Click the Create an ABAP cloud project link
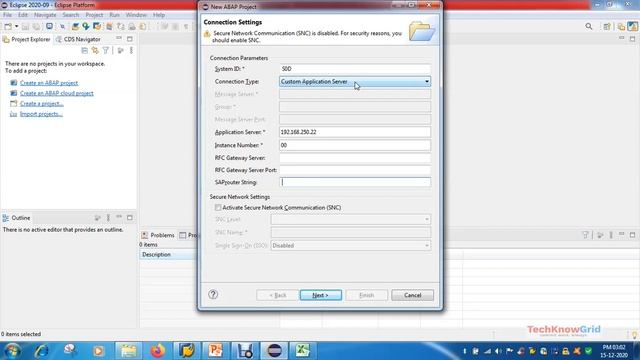 [x=57, y=93]
